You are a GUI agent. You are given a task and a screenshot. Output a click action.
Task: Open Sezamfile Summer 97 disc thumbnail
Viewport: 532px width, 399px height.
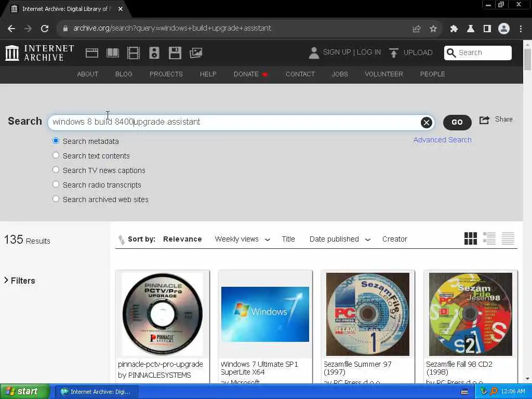(368, 314)
